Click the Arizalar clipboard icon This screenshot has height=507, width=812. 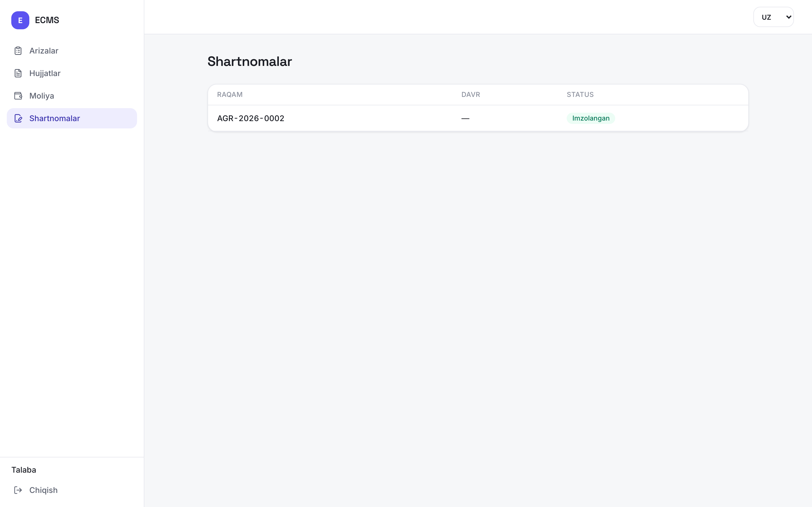[18, 51]
